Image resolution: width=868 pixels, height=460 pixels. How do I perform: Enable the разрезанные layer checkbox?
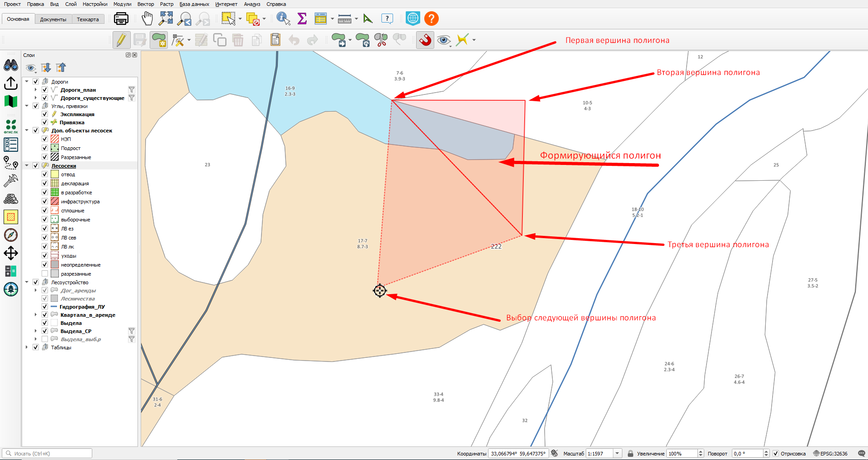tap(45, 273)
